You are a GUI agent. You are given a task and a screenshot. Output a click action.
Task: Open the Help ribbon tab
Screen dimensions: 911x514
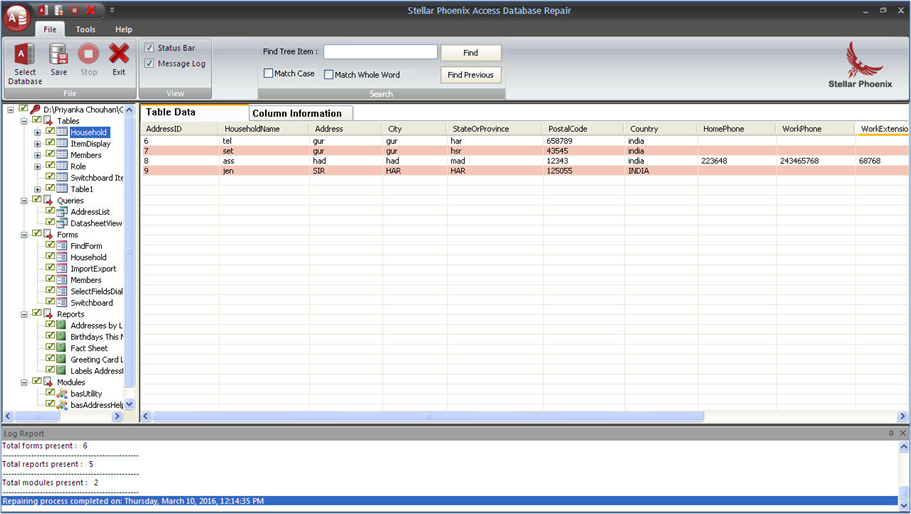pyautogui.click(x=123, y=29)
